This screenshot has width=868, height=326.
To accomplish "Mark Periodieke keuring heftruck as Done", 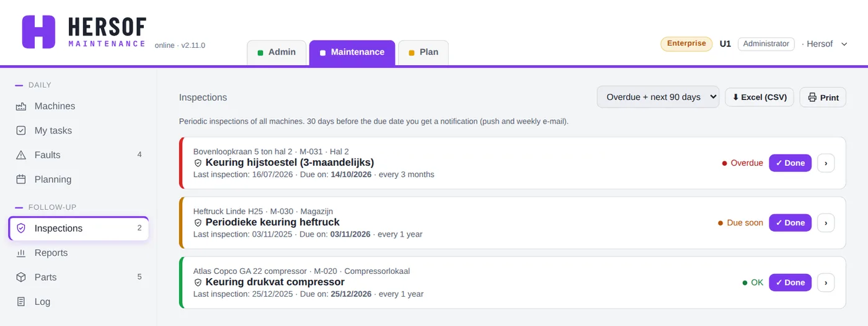I will (790, 223).
